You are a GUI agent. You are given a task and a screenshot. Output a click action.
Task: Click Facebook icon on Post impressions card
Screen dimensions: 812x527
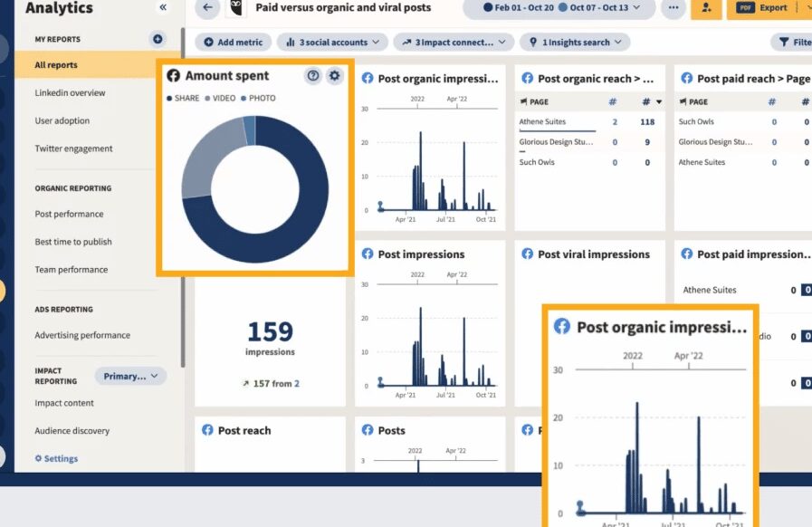click(x=368, y=254)
